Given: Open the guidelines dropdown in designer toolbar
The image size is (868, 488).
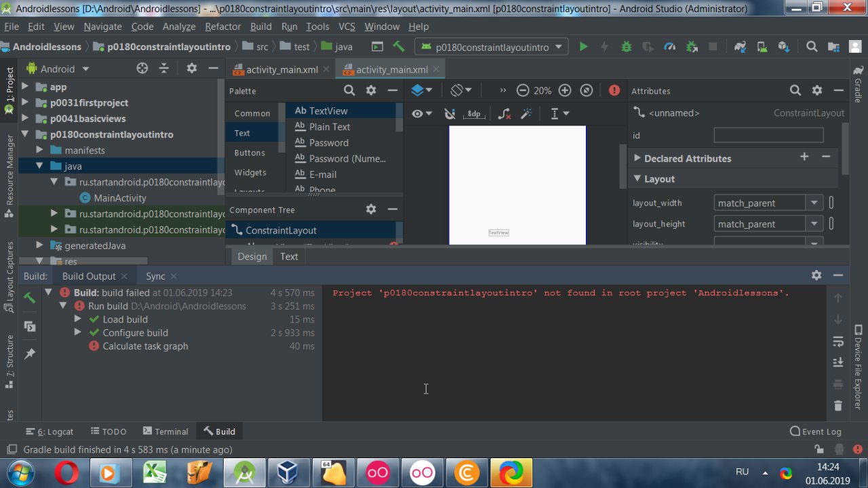Looking at the screenshot, I should (x=559, y=113).
